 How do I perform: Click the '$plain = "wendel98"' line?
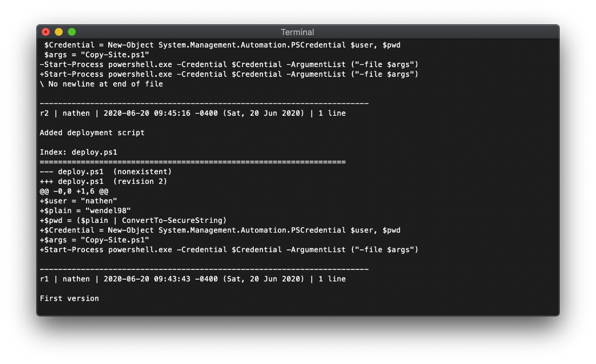coord(85,210)
